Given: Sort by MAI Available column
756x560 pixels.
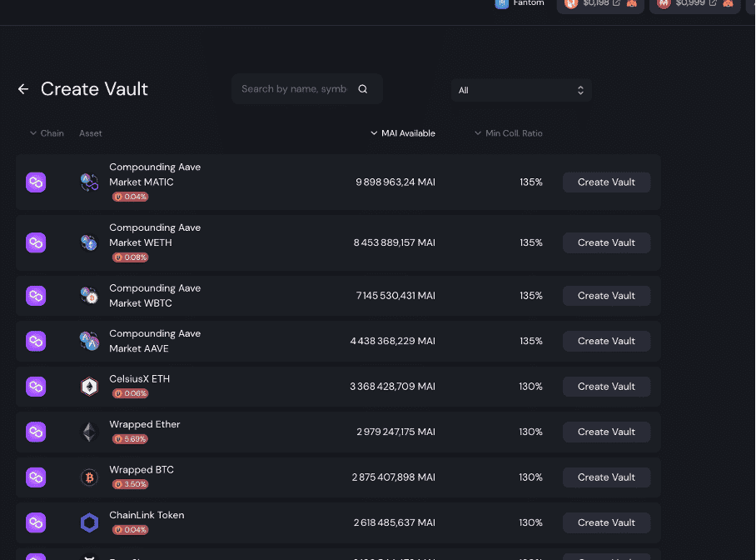Looking at the screenshot, I should tap(403, 133).
